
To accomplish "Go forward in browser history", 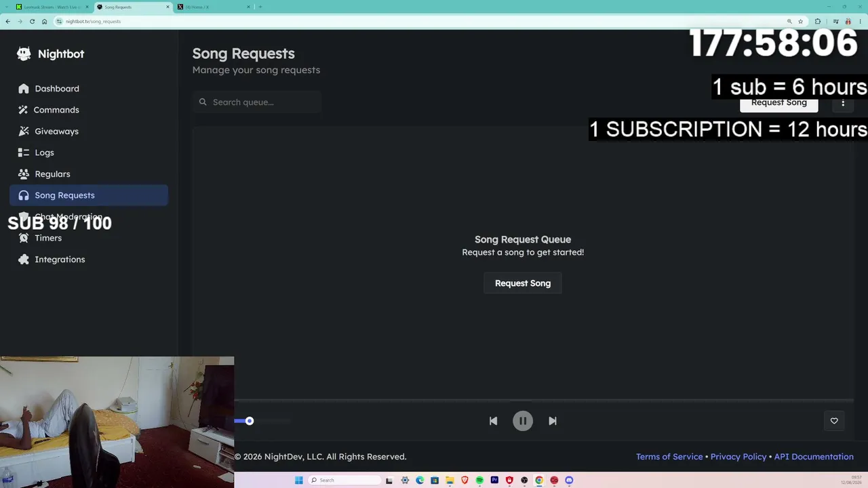I will tap(20, 22).
